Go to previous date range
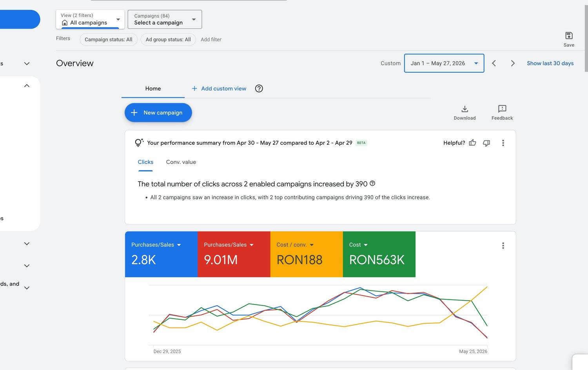Screen dimensions: 588x370 coord(494,63)
